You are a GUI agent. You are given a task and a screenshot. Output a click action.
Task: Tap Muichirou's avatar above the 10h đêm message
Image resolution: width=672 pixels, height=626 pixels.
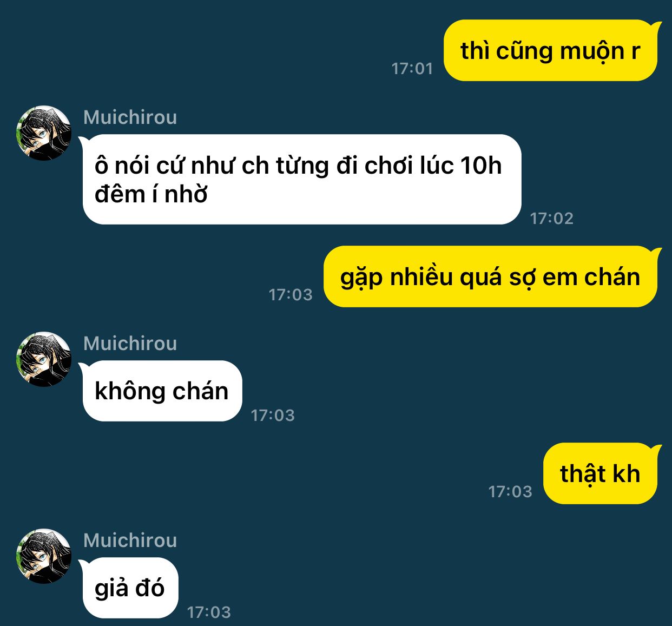(x=44, y=133)
